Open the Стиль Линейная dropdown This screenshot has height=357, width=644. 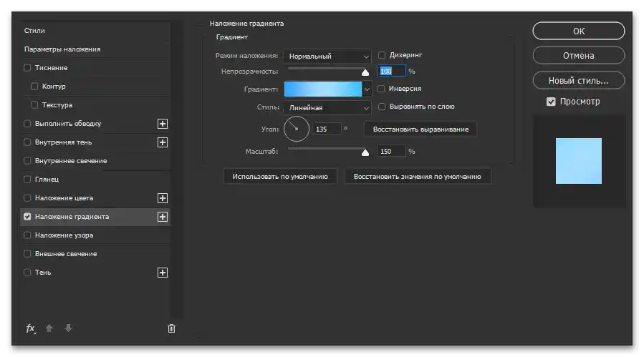[327, 108]
